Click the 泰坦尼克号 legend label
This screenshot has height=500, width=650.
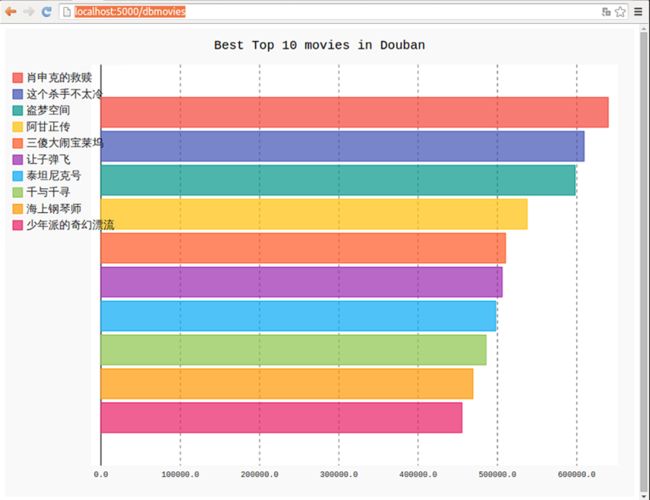pyautogui.click(x=54, y=176)
